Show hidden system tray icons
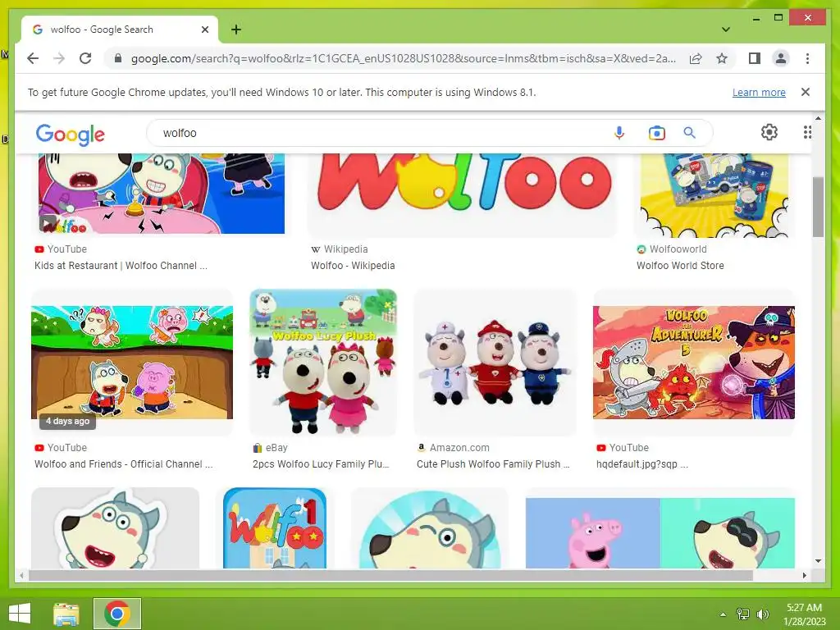840x630 pixels. pos(723,614)
